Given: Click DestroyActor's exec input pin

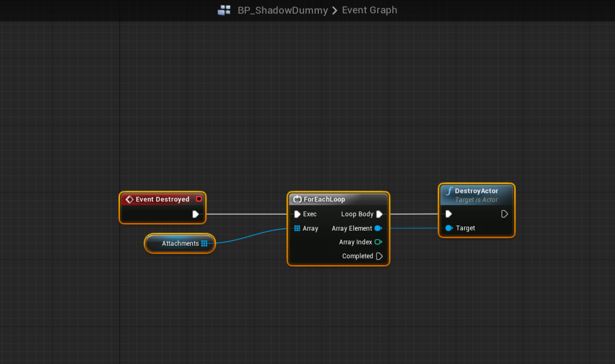Looking at the screenshot, I should point(449,214).
